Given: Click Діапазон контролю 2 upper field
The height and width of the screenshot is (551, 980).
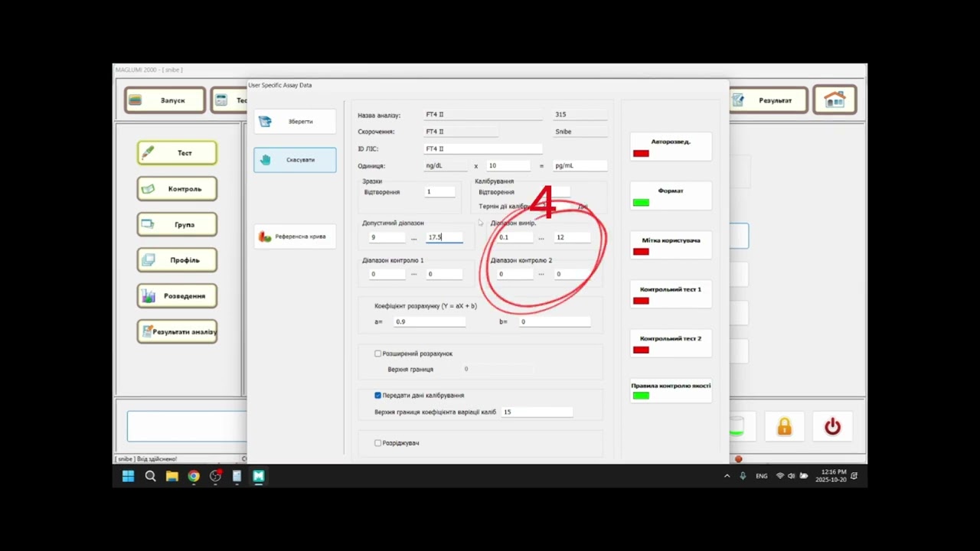Looking at the screenshot, I should (x=573, y=274).
